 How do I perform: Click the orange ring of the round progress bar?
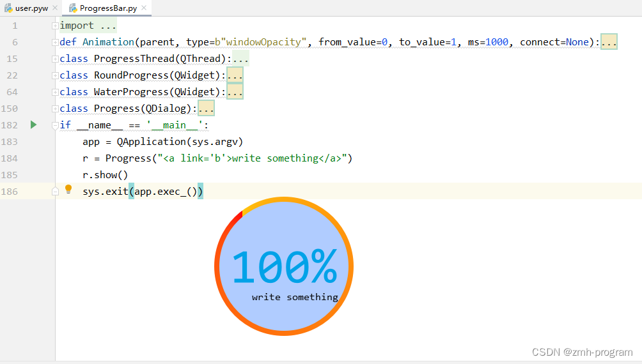tap(351, 266)
